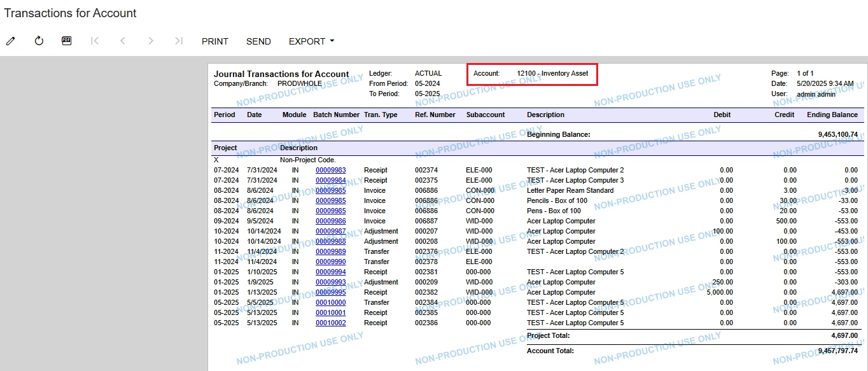Click the PRODWHOLE company/branch value
Viewport: 868px width, 371px height.
pyautogui.click(x=300, y=83)
